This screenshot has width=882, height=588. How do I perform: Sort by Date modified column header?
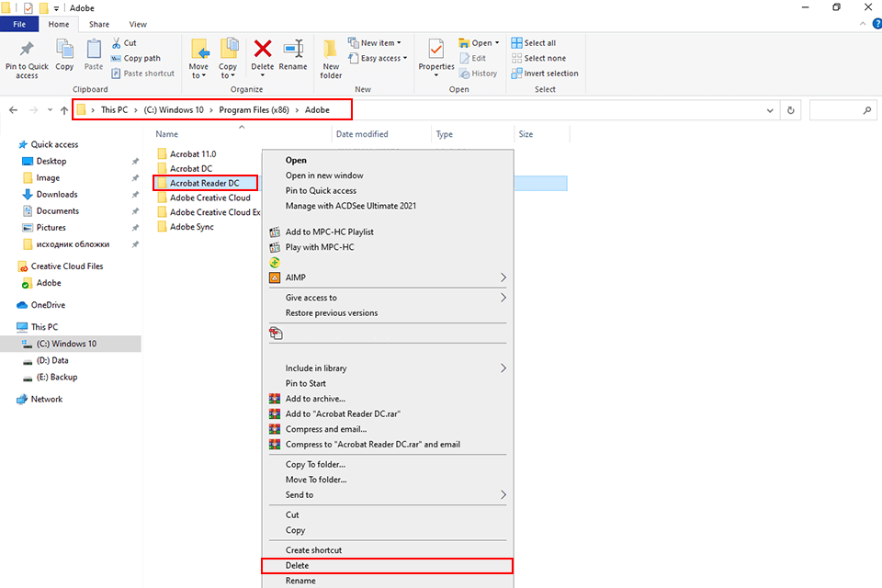(362, 134)
